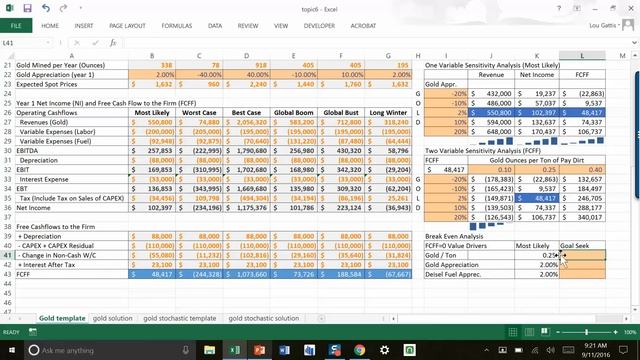Image resolution: width=640 pixels, height=360 pixels.
Task: Switch to the PAGE LAYOUT tab
Action: click(127, 25)
